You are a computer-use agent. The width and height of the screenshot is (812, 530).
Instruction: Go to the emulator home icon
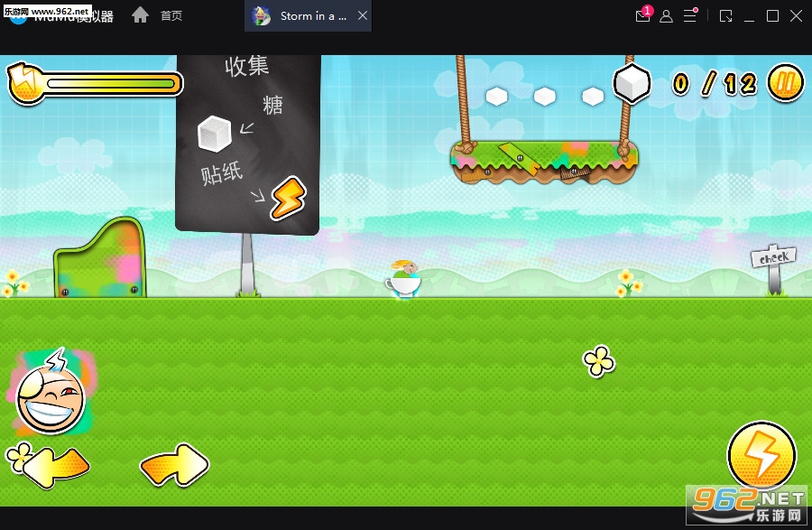[140, 15]
